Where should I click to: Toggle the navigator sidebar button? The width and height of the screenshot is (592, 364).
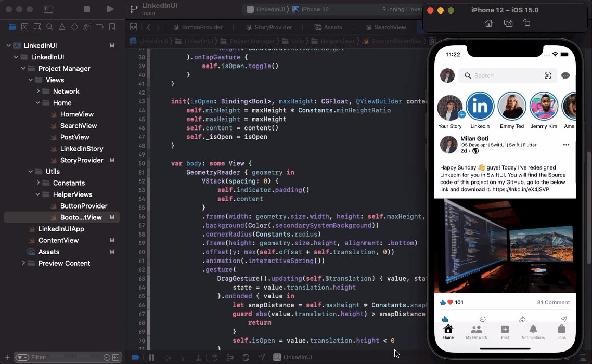click(x=48, y=9)
